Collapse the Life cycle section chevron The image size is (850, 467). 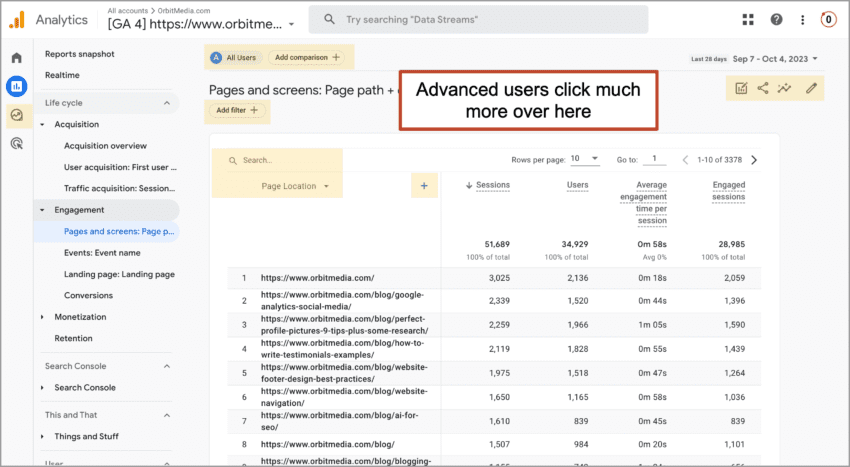coord(167,103)
